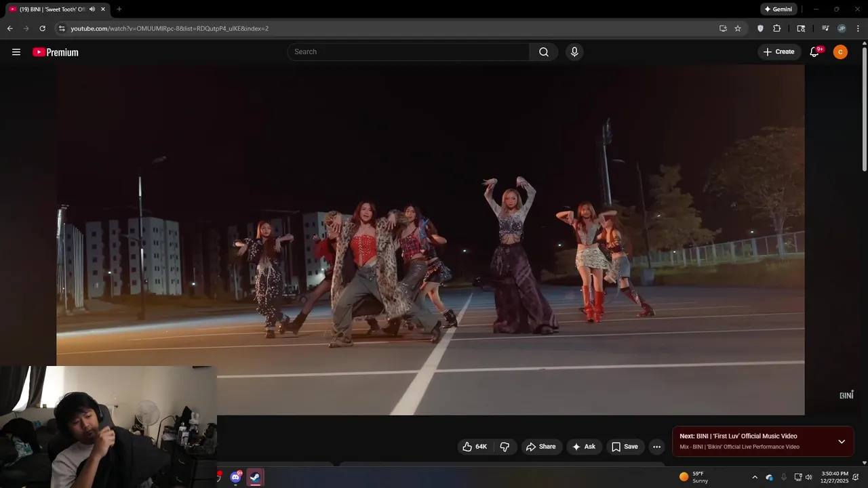Open the YouTube hamburger guide menu

16,52
